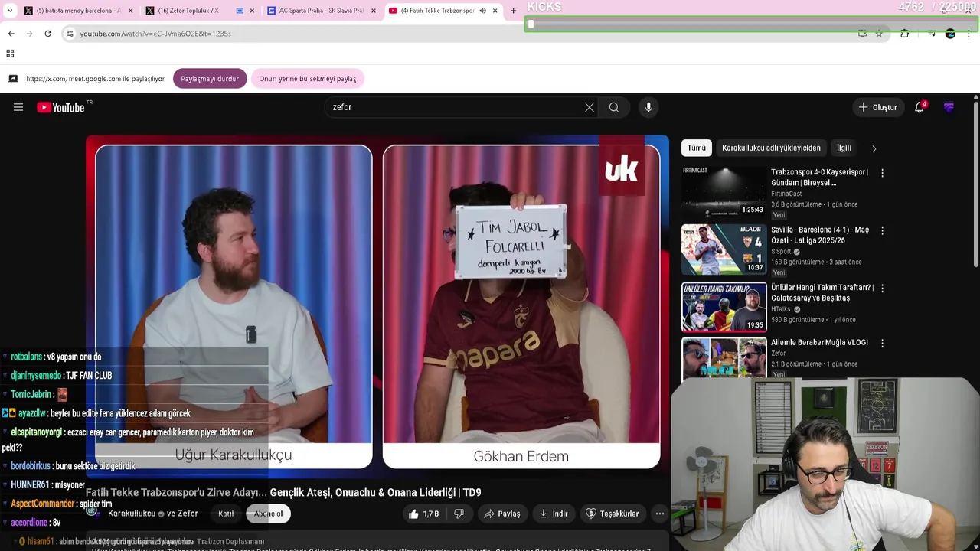Open the browser apps grid shortcut

[x=10, y=54]
